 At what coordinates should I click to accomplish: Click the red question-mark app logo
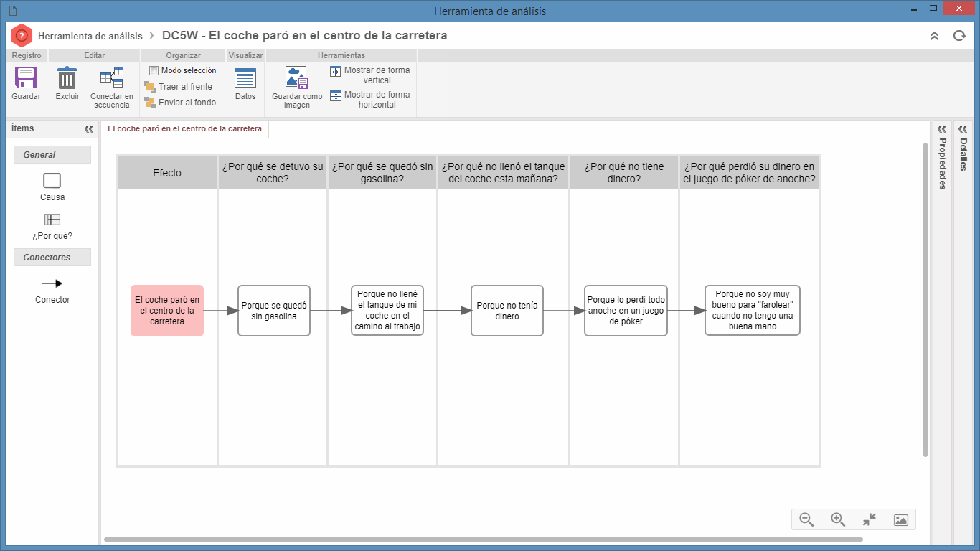coord(22,36)
